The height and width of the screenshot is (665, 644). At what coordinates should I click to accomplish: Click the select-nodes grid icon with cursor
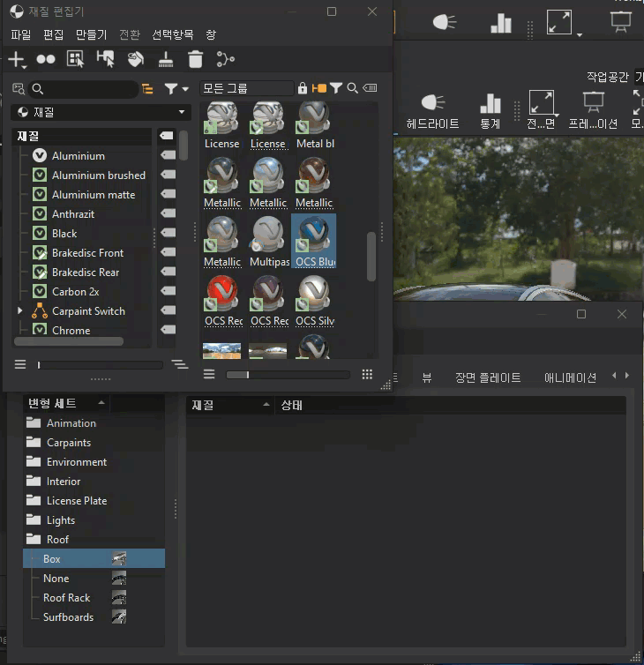point(76,59)
